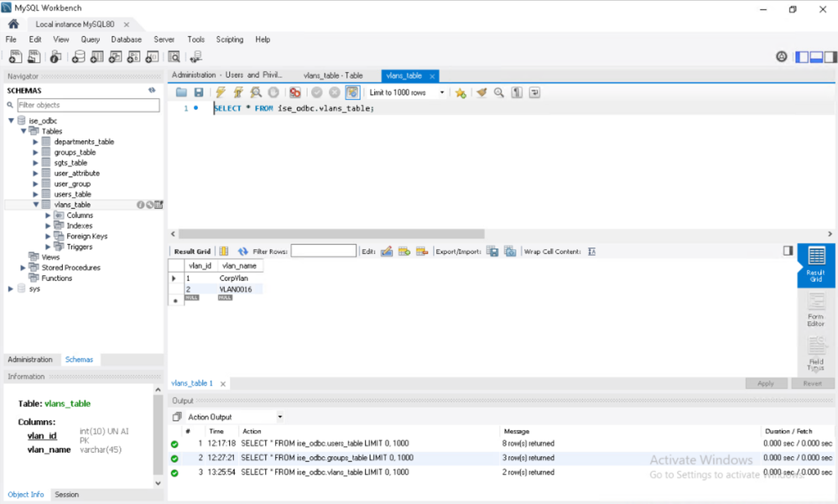
Task: Export recordset to external file
Action: tap(492, 252)
